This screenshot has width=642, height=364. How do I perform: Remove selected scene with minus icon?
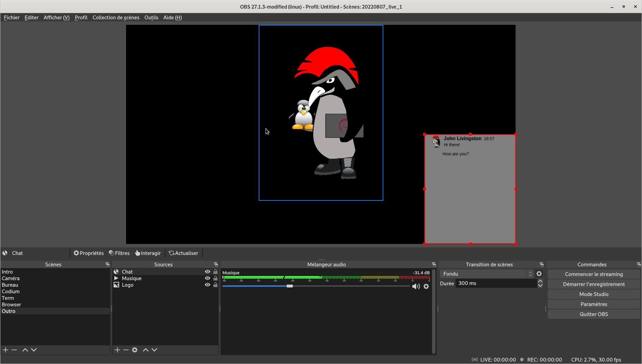click(x=14, y=350)
